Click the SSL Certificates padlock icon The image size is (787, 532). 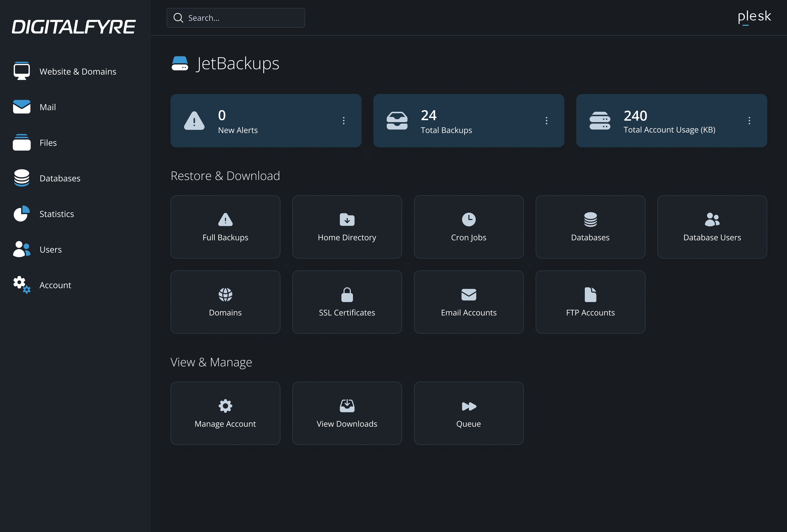click(347, 295)
